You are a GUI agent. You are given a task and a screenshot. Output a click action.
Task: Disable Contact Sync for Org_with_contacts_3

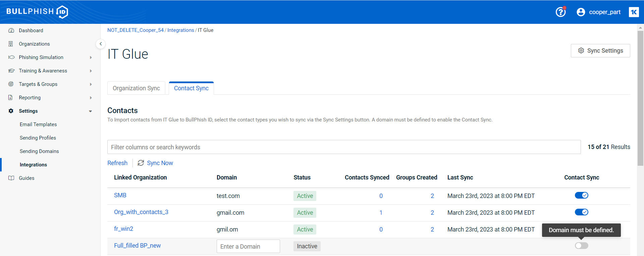(581, 212)
